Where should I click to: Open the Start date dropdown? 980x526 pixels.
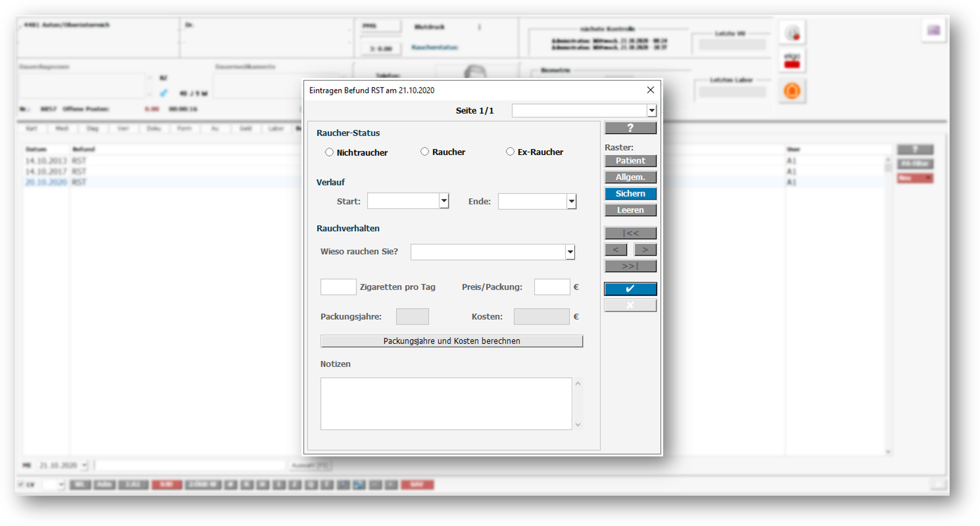click(x=444, y=201)
